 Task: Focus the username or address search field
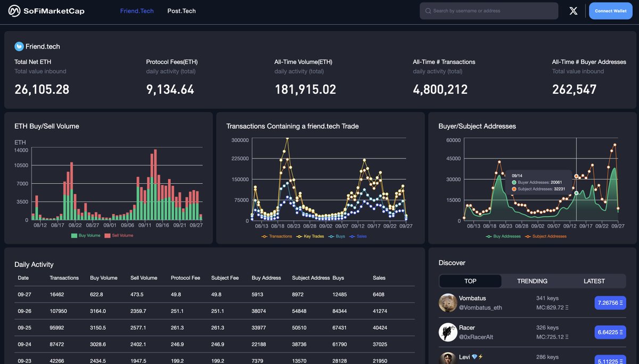pyautogui.click(x=489, y=11)
